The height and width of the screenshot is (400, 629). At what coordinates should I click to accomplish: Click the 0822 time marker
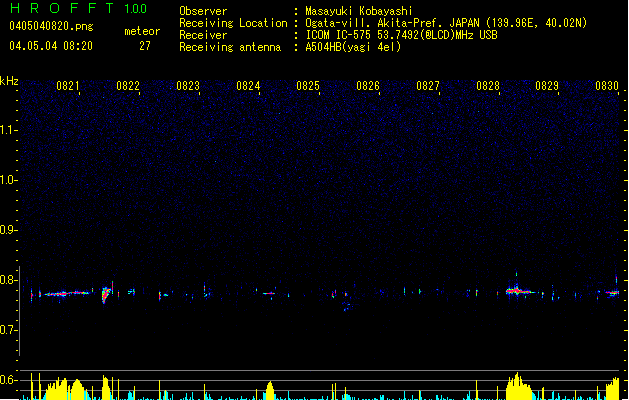click(128, 86)
